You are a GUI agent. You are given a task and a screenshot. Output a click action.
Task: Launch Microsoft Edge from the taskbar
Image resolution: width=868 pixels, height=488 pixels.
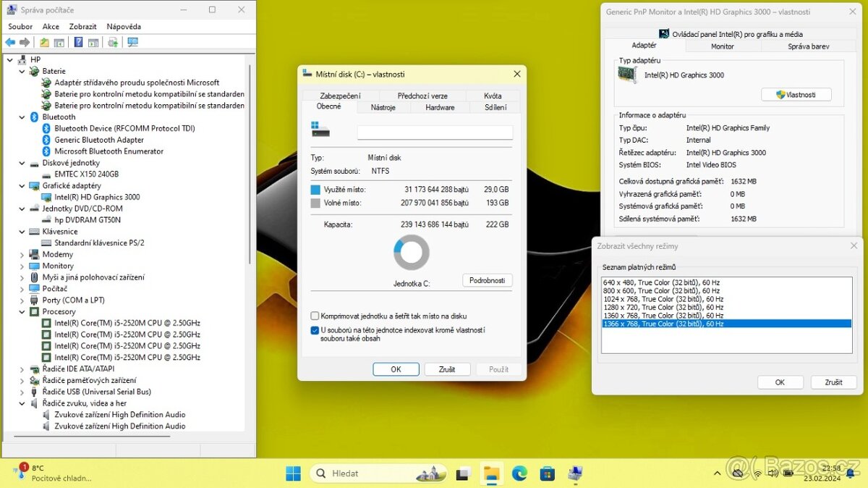pos(520,473)
